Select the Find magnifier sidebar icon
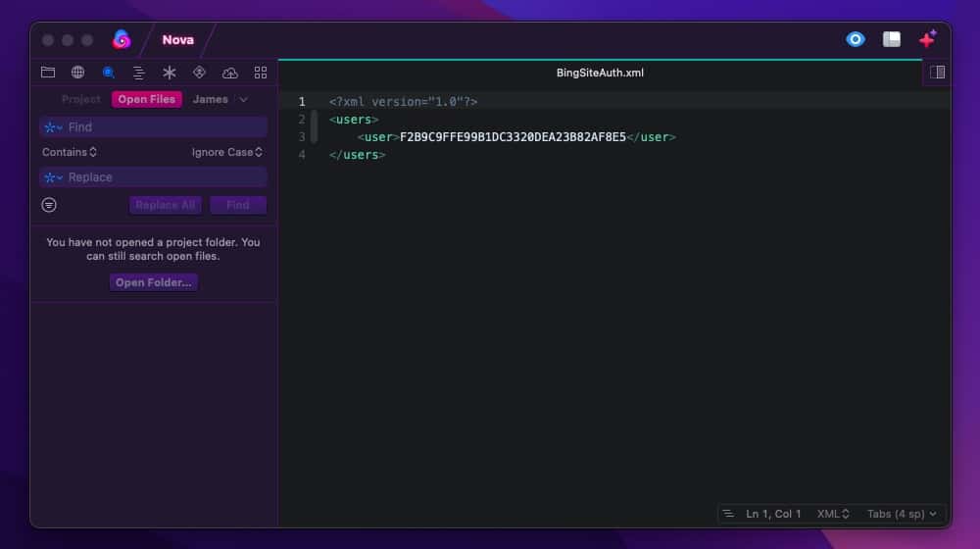The width and height of the screenshot is (980, 549). [108, 73]
